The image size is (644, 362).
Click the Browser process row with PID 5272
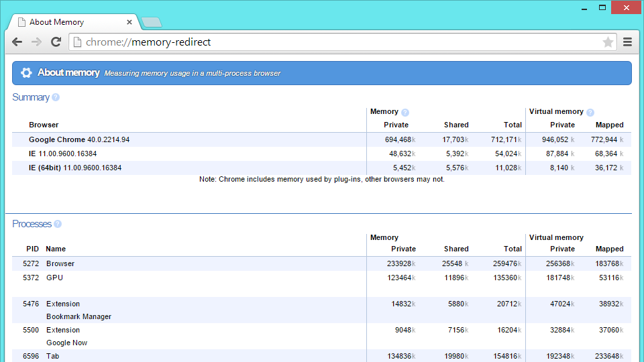(60, 263)
